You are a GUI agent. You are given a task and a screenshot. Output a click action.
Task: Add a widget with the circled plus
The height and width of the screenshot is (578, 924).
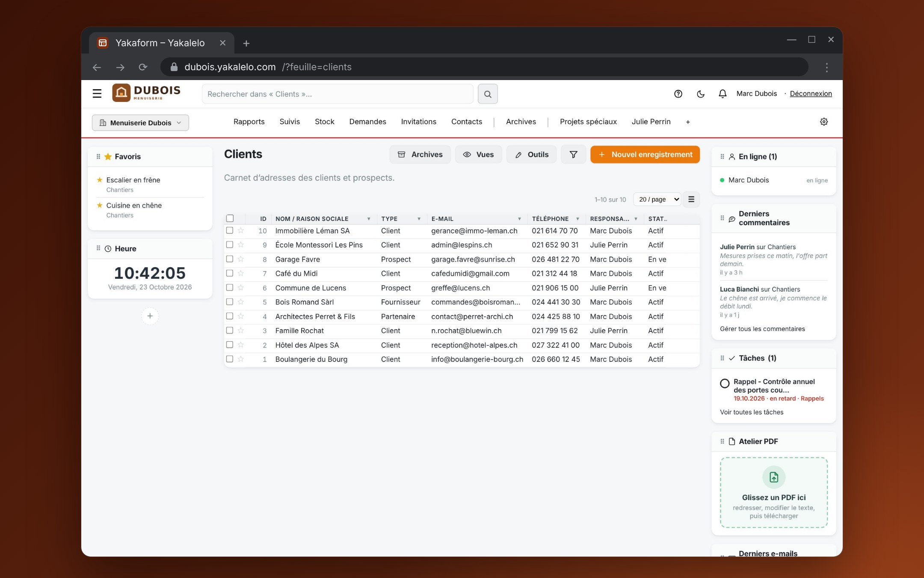point(150,316)
